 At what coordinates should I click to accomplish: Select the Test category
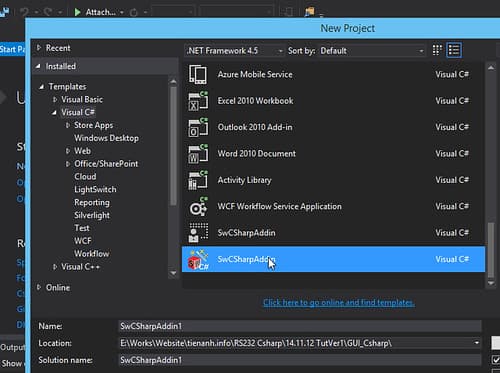click(x=82, y=228)
